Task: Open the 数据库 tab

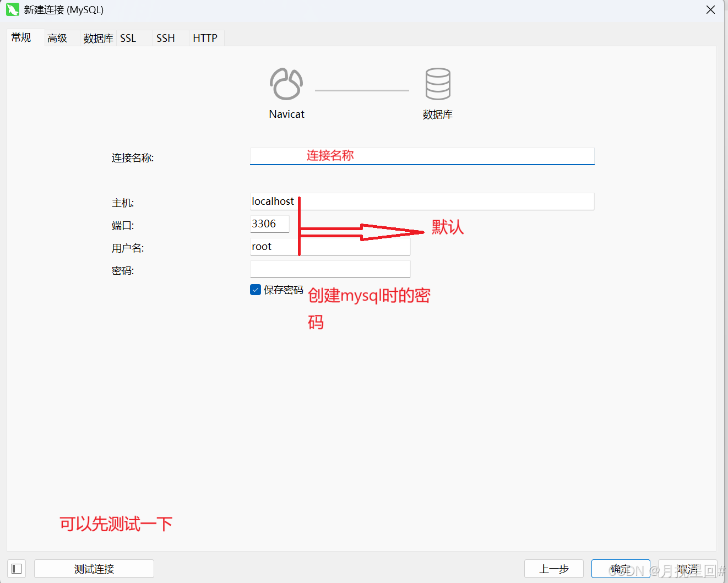Action: 98,38
